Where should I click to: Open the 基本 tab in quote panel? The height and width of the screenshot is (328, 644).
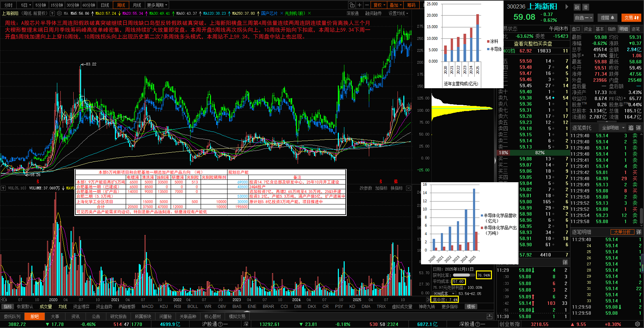(x=600, y=29)
